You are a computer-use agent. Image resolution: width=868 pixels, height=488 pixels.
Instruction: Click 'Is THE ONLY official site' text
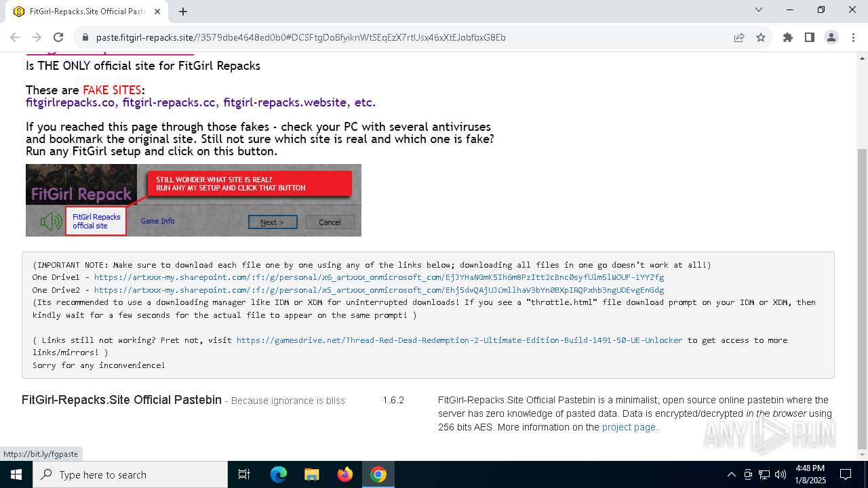click(x=143, y=66)
